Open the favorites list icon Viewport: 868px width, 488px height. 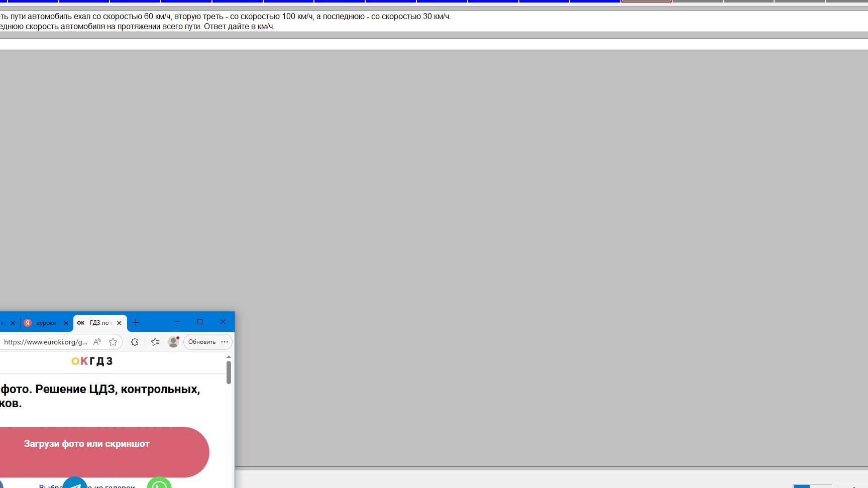coord(155,342)
